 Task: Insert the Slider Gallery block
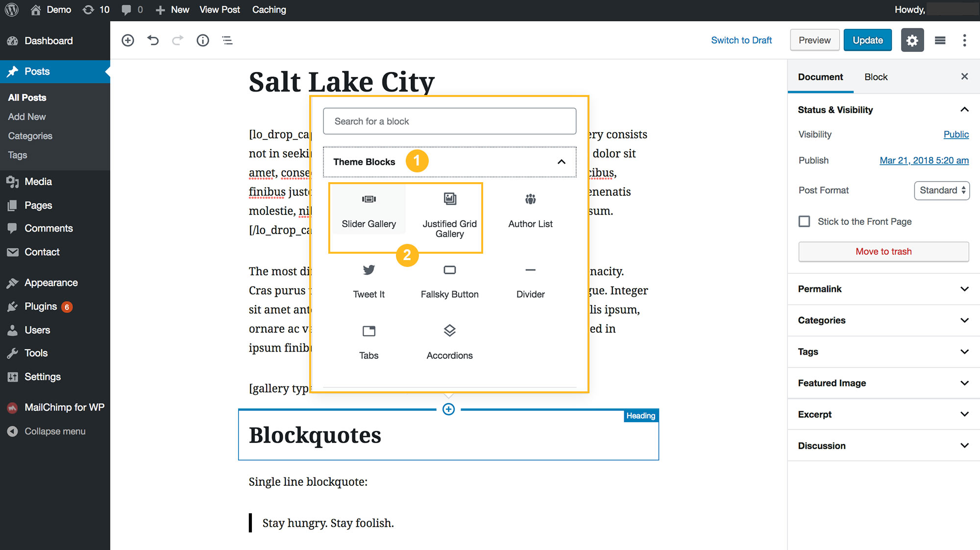coord(369,210)
